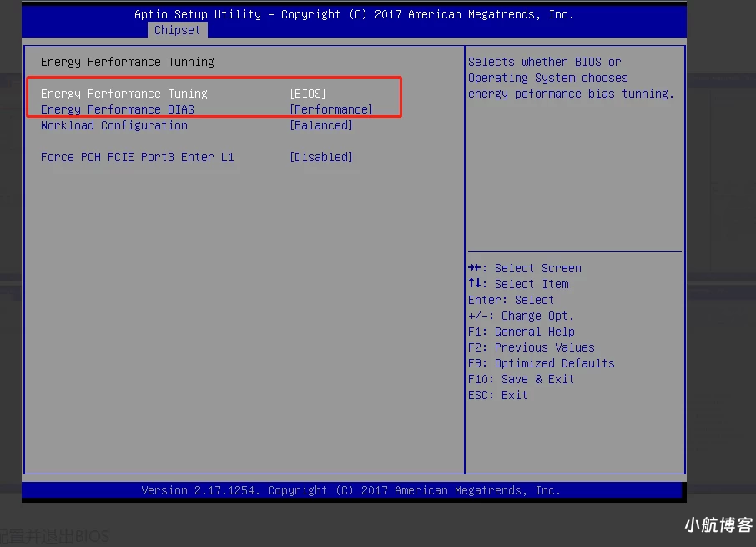
Task: Select the Chipset tab
Action: click(178, 30)
